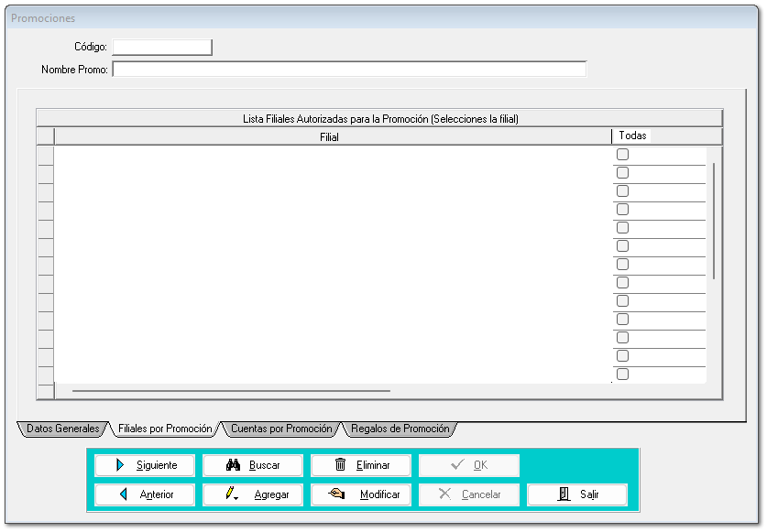Select the Filiales por Promoción tab

165,429
